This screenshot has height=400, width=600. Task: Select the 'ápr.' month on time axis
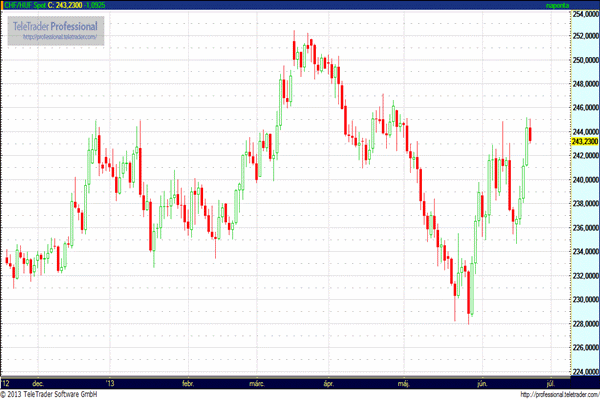(x=327, y=383)
